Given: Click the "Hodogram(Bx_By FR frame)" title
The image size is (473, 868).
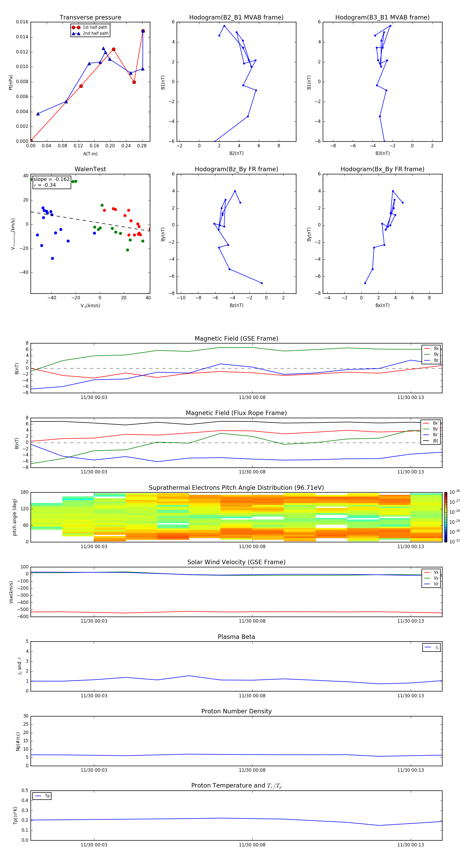Looking at the screenshot, I should [x=382, y=169].
